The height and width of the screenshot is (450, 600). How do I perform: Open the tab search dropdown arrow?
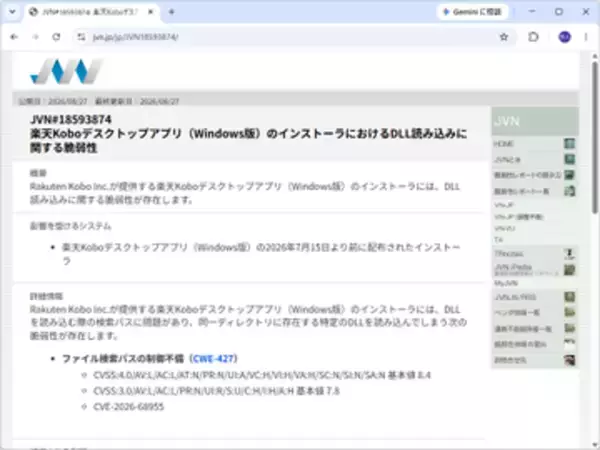click(x=12, y=12)
